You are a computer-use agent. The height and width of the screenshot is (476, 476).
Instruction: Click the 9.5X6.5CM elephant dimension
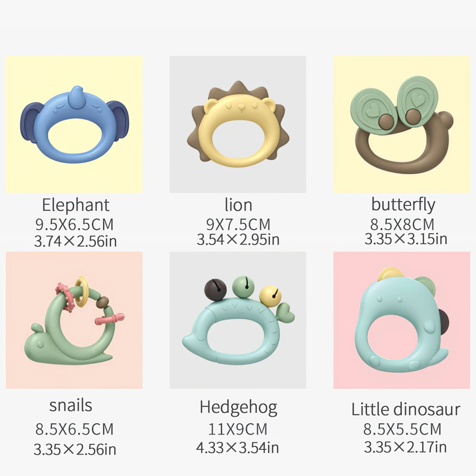pyautogui.click(x=74, y=225)
